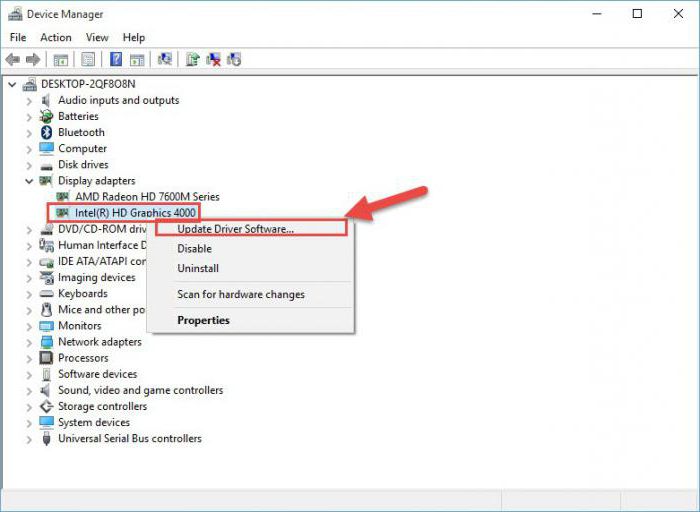Open the Action menu
Viewport: 700px width, 512px height.
coord(56,37)
